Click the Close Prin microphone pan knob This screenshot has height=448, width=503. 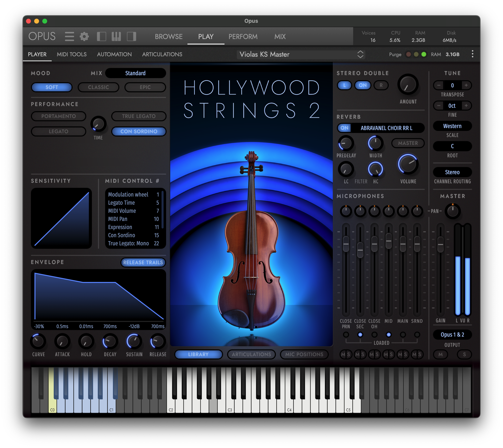tap(346, 211)
